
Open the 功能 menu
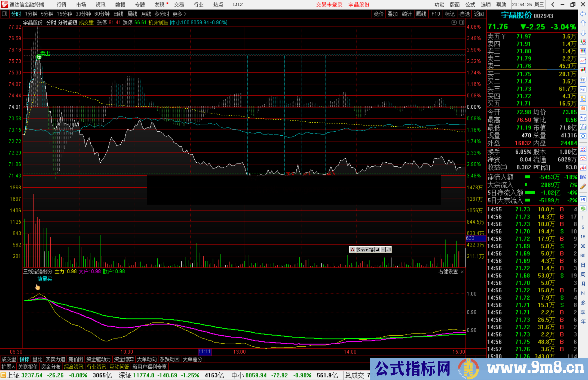439,5
